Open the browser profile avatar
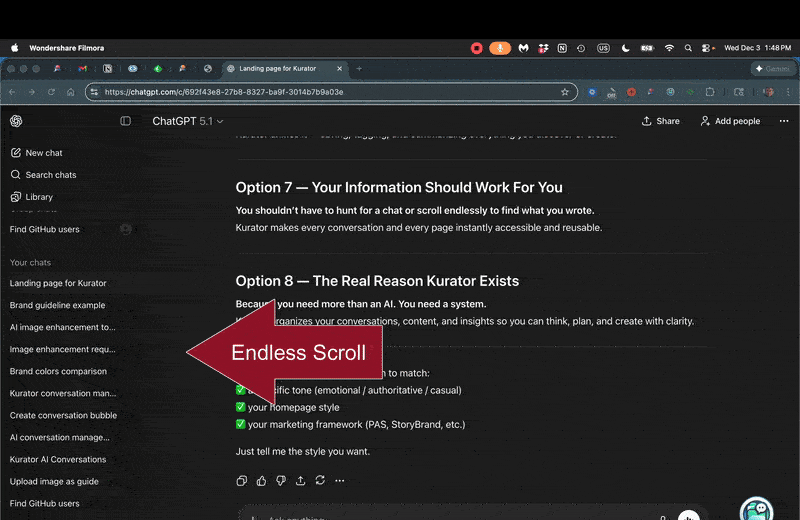 click(x=768, y=92)
